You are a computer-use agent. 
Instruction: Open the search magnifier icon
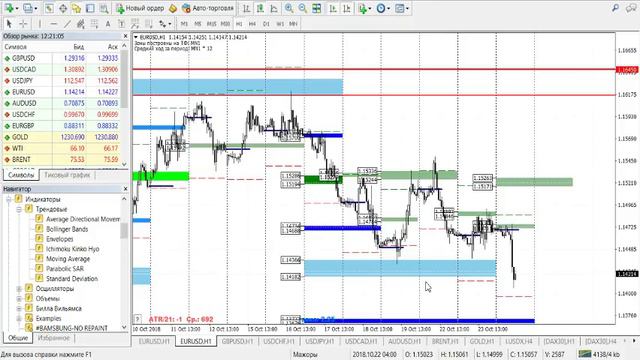pyautogui.click(x=616, y=8)
